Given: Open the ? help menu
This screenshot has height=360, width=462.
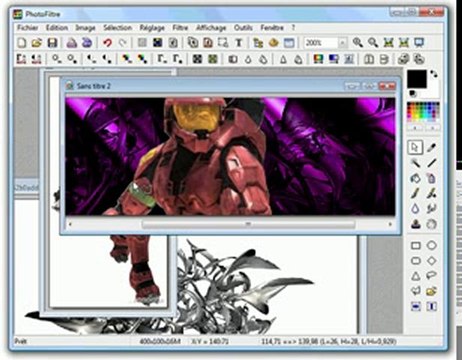Looking at the screenshot, I should click(293, 28).
